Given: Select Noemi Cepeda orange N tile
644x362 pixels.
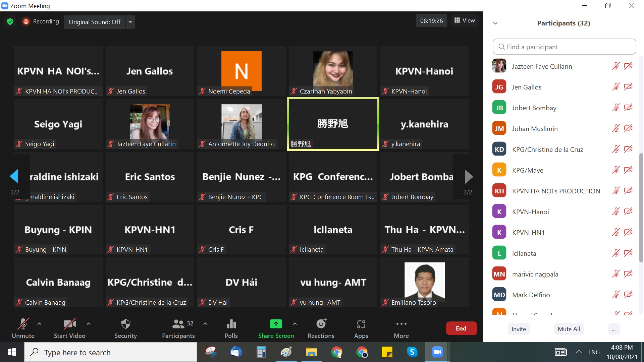Looking at the screenshot, I should [241, 71].
